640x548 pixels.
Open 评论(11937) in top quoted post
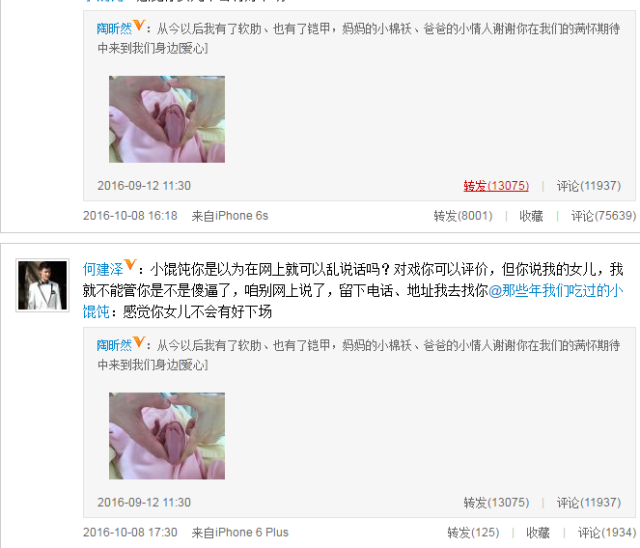[589, 186]
